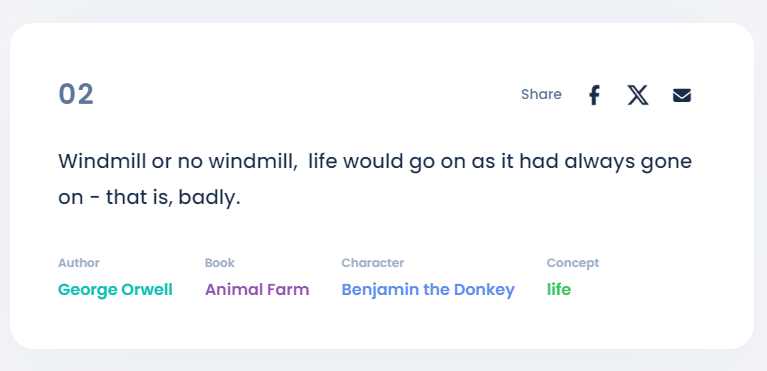Viewport: 767px width, 371px height.
Task: Share the quote via the email envelope icon
Action: pos(682,95)
